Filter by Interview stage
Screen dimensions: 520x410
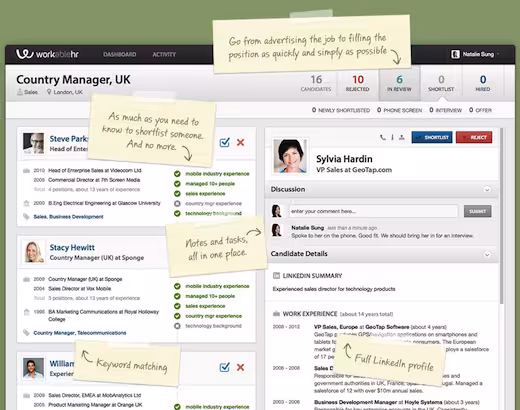point(445,110)
